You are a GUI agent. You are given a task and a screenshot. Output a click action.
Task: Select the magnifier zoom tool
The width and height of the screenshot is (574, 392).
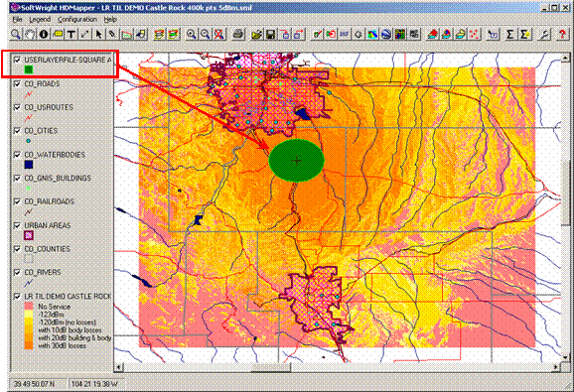(16, 35)
